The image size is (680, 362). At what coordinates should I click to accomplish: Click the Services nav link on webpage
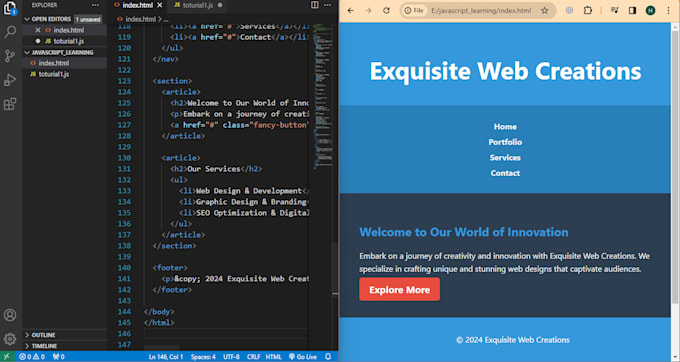point(505,157)
